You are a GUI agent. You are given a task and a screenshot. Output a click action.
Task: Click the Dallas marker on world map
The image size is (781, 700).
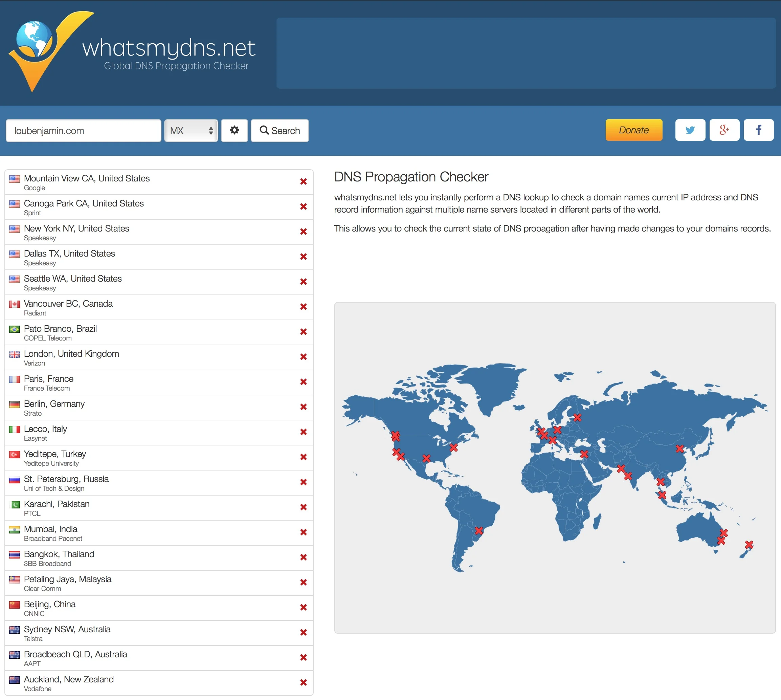[x=426, y=458]
